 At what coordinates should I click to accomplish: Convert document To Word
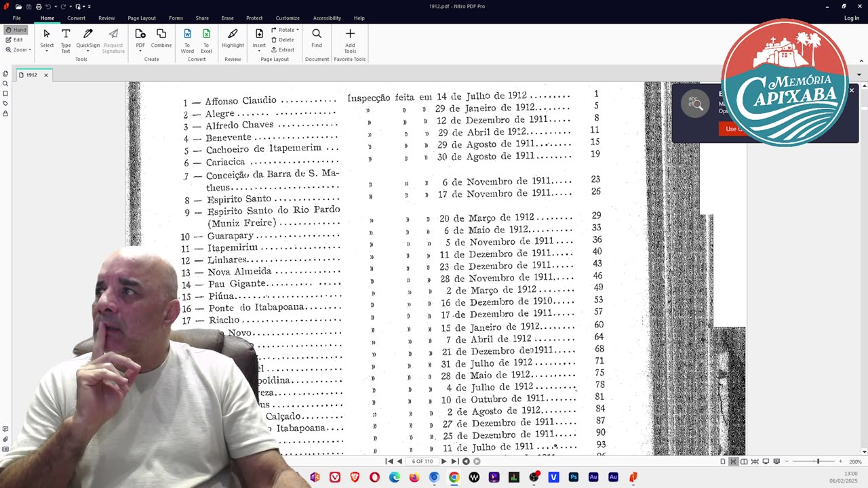pyautogui.click(x=187, y=40)
